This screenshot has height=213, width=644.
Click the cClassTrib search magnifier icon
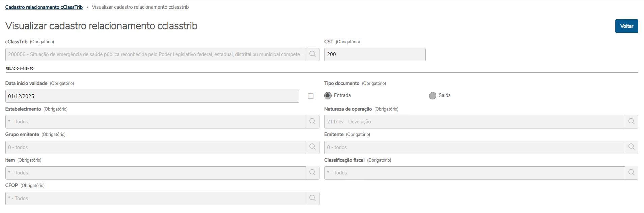coord(312,54)
